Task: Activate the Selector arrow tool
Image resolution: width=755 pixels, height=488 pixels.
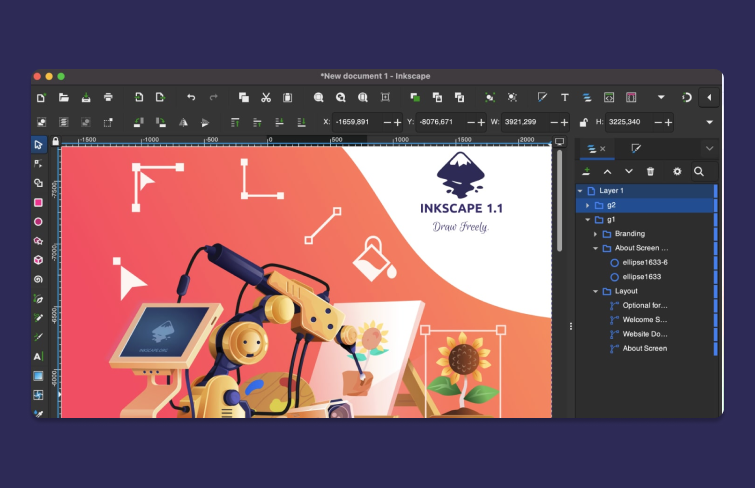Action: coord(38,145)
